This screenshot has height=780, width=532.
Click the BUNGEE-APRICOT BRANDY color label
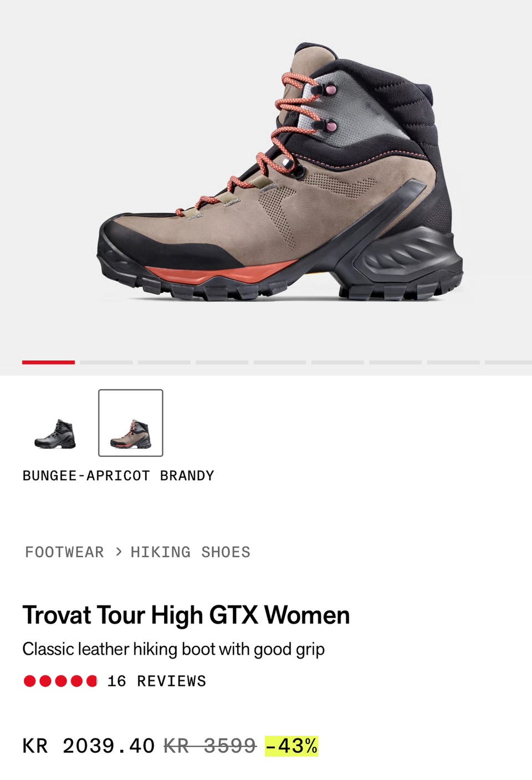coord(118,476)
